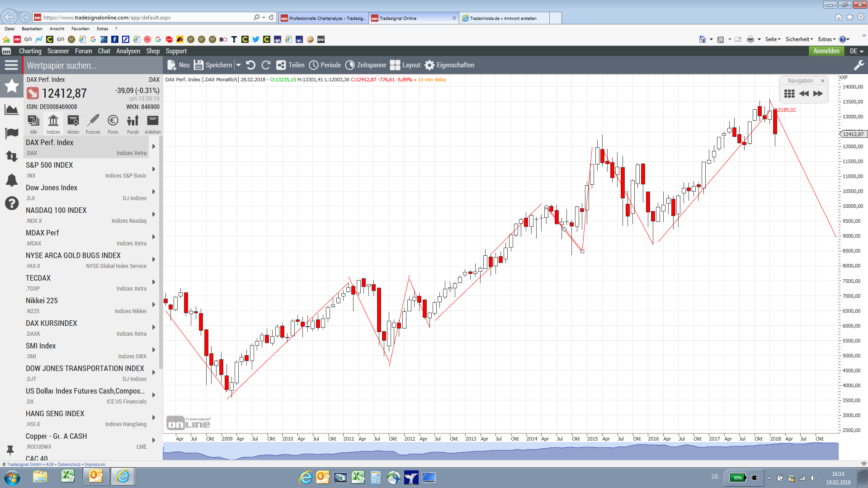Open the Periode selector
The image size is (868, 488).
point(325,65)
